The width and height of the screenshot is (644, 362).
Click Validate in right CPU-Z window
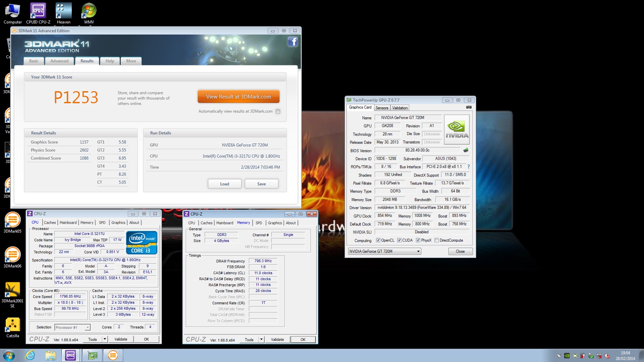pos(277,340)
